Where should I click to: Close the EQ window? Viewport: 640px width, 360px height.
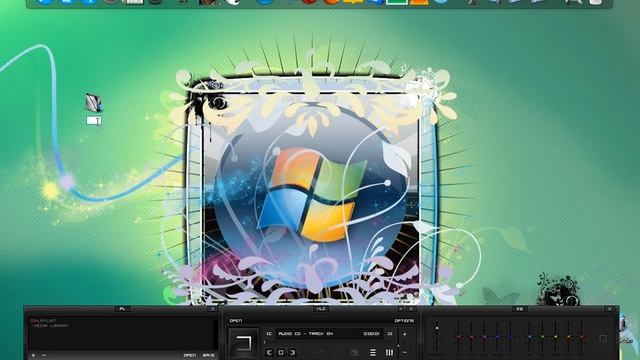coord(610,309)
